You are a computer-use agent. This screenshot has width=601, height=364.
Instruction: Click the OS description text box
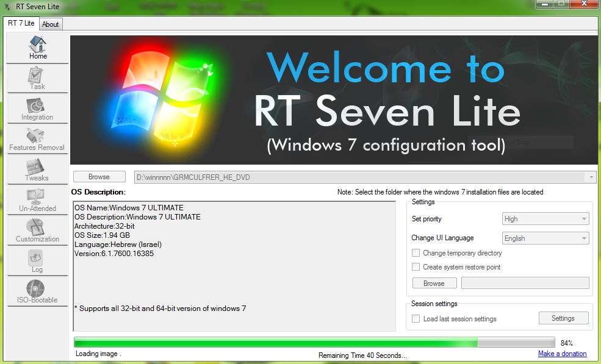[x=234, y=266]
